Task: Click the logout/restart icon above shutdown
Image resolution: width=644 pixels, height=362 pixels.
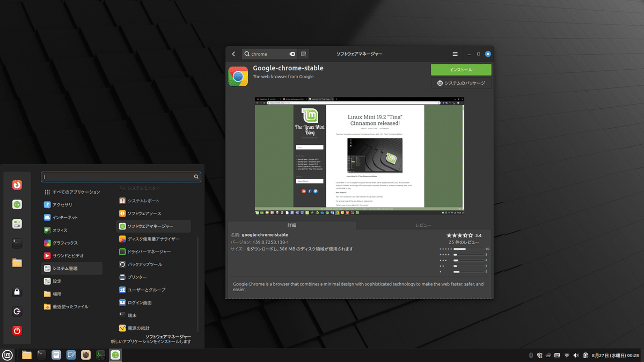Action: pos(17,311)
